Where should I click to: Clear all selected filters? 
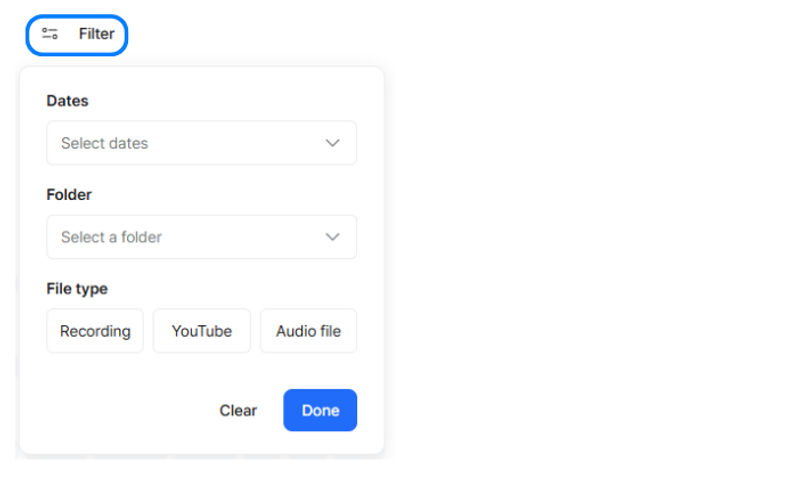(238, 411)
